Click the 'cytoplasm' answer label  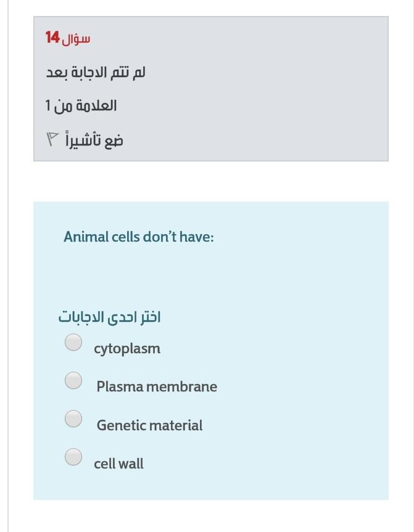(x=127, y=349)
